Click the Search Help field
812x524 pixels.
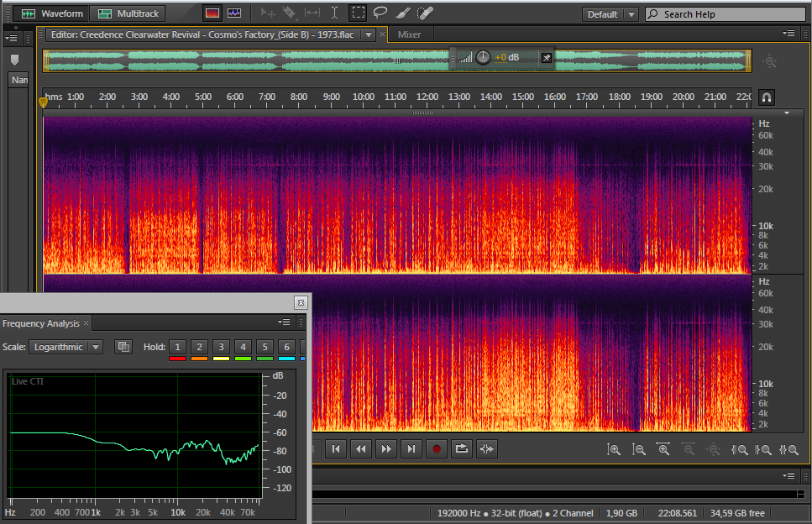725,14
